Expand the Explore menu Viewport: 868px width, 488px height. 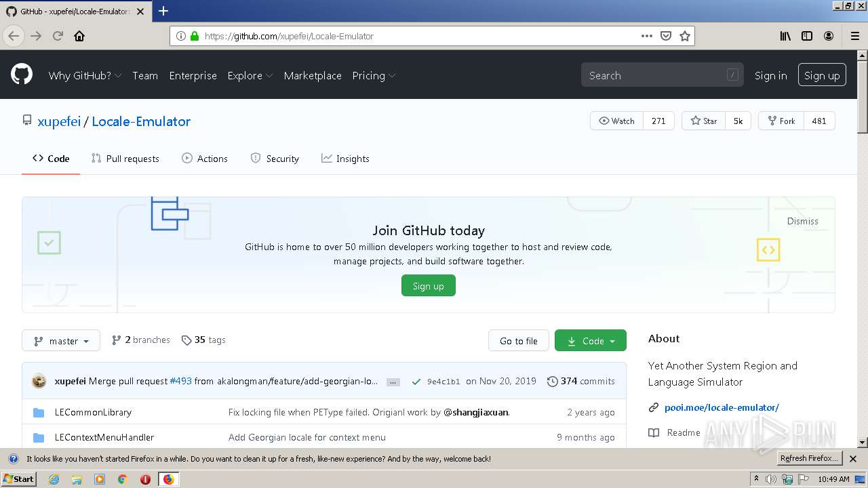click(x=250, y=75)
